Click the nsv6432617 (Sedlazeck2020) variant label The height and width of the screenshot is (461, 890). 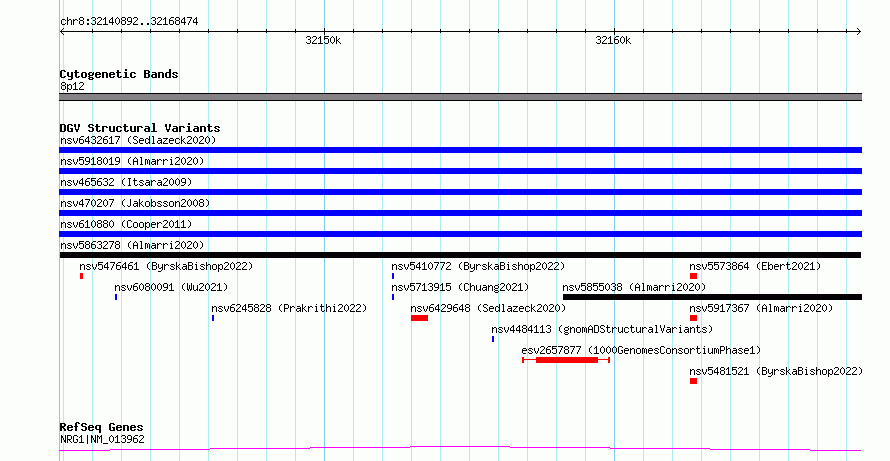click(138, 140)
